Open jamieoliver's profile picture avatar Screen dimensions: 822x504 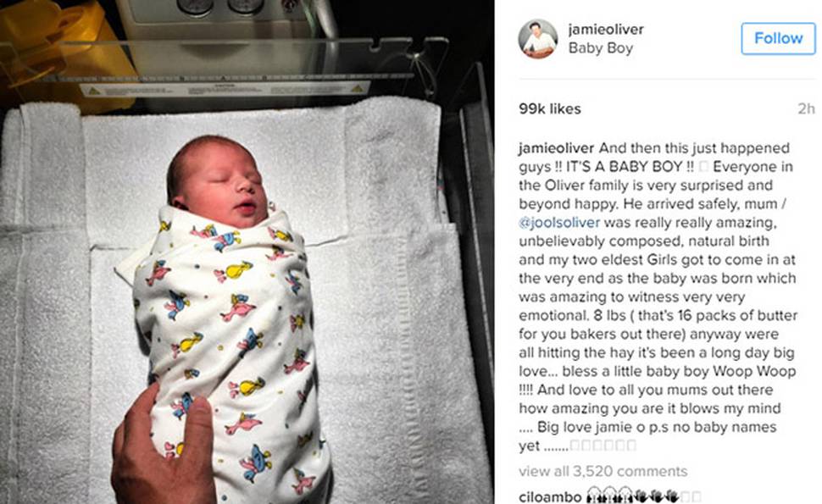[x=537, y=39]
